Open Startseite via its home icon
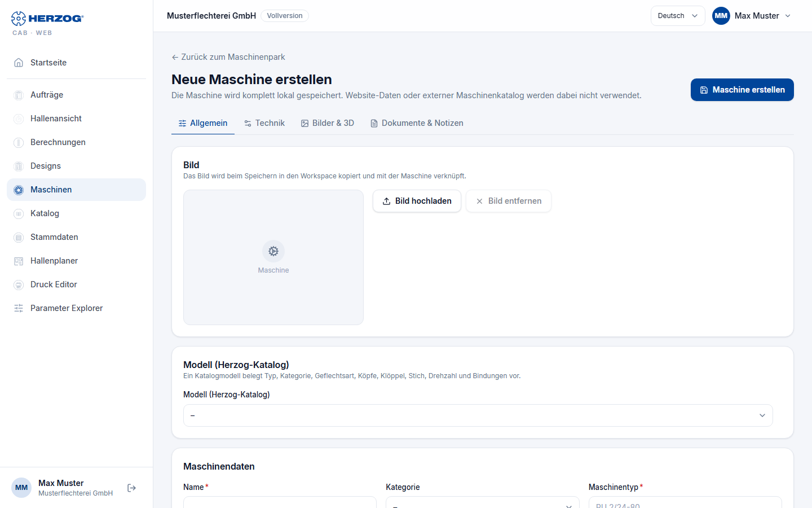The width and height of the screenshot is (812, 508). pos(19,63)
